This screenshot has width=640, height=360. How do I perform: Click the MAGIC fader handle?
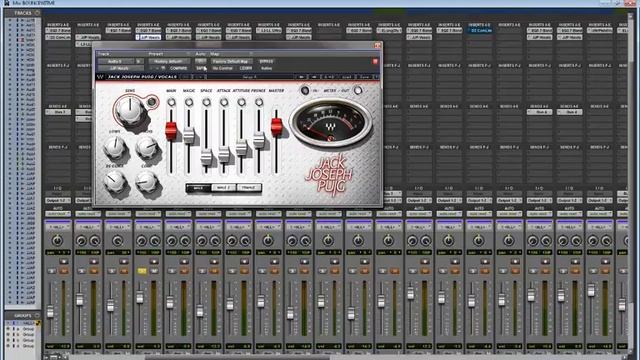pyautogui.click(x=189, y=136)
